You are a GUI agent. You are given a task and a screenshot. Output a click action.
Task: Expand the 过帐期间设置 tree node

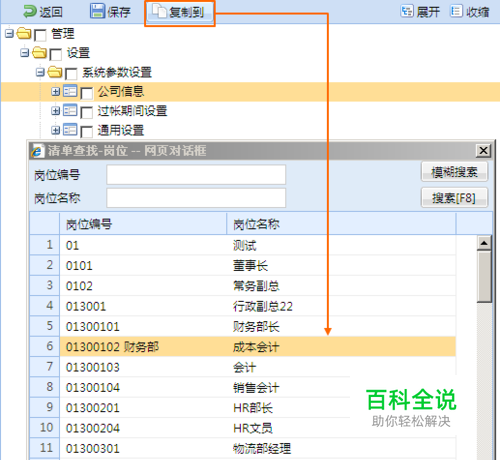[x=56, y=111]
